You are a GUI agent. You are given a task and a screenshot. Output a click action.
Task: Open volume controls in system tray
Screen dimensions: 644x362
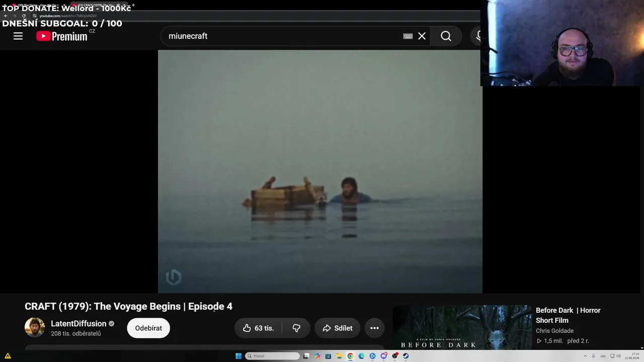(x=618, y=356)
